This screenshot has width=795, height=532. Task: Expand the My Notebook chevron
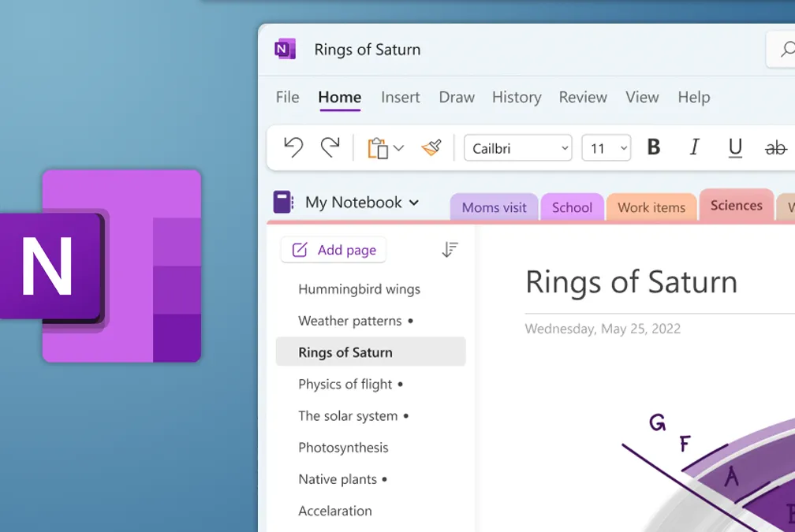coord(414,203)
